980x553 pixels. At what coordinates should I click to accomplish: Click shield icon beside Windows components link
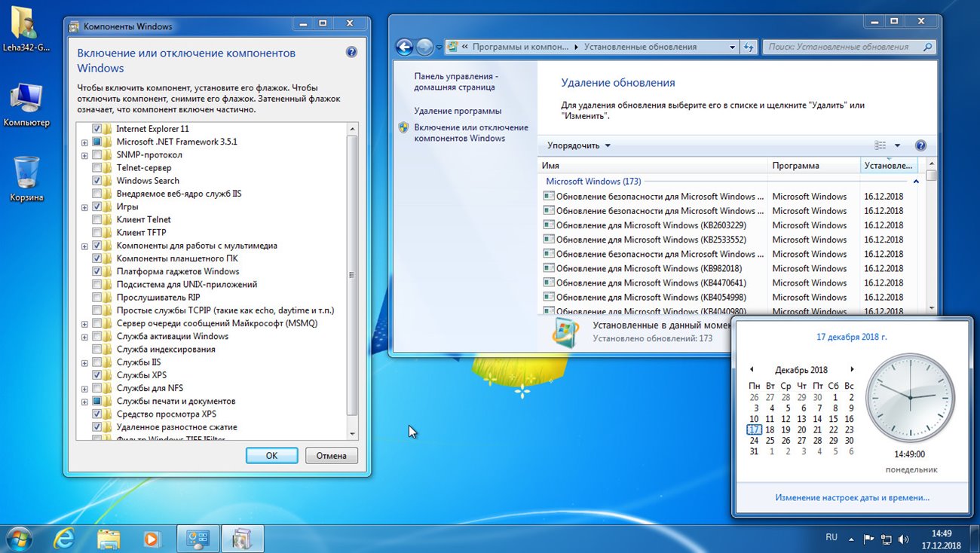pos(404,128)
